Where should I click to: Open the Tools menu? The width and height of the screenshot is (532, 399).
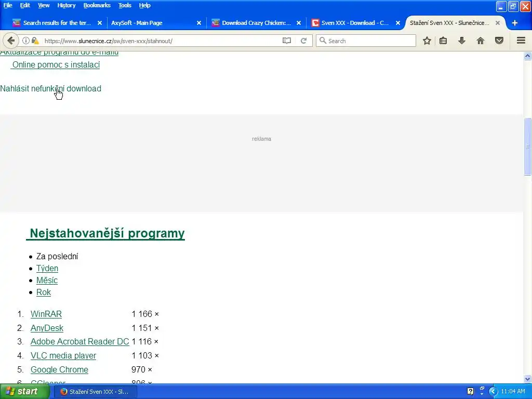[x=125, y=5]
